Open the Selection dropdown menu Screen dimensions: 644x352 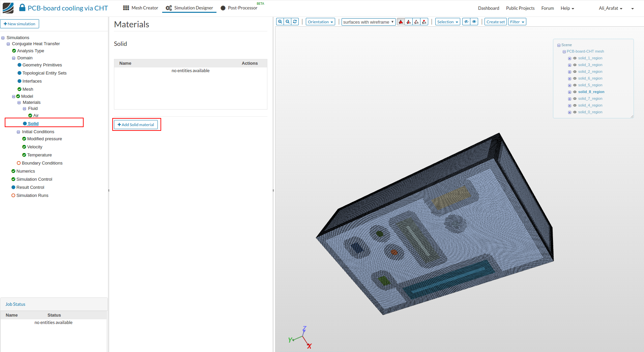[447, 22]
